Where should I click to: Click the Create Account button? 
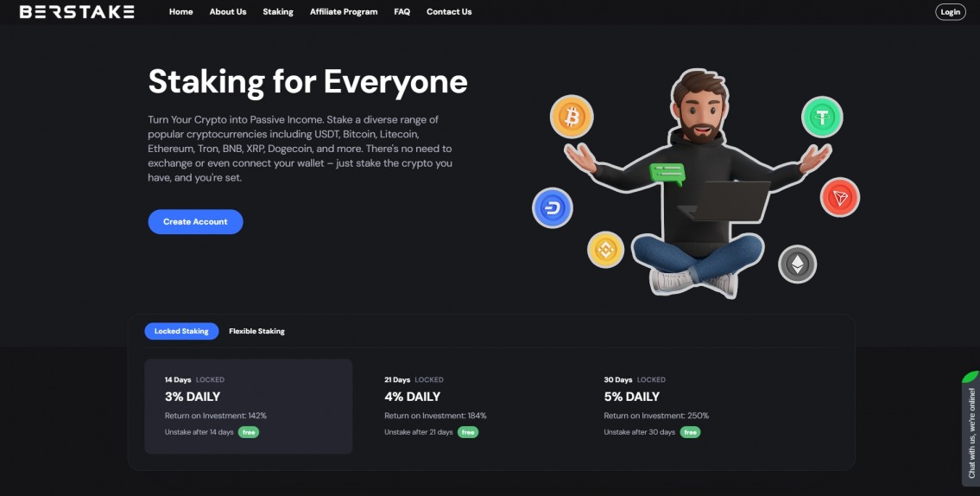tap(196, 221)
